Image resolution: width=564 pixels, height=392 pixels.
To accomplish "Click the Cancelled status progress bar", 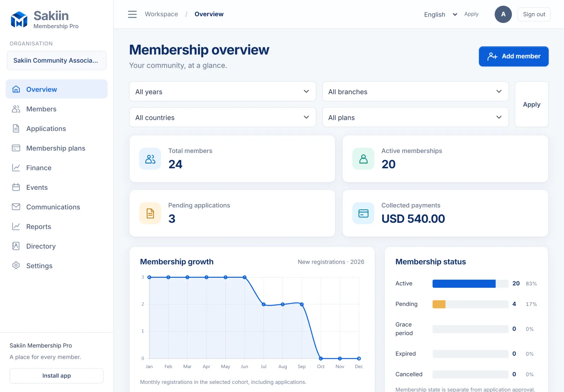I will click(470, 374).
